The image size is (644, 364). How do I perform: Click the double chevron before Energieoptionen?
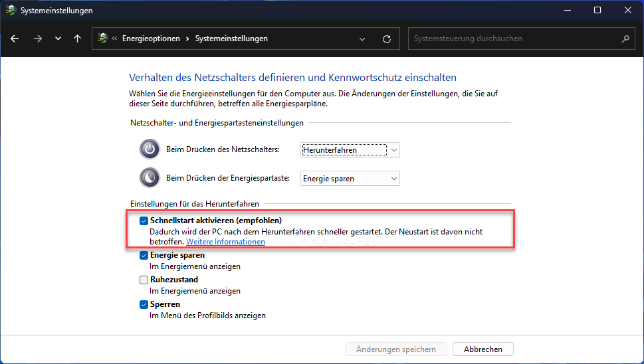point(114,39)
